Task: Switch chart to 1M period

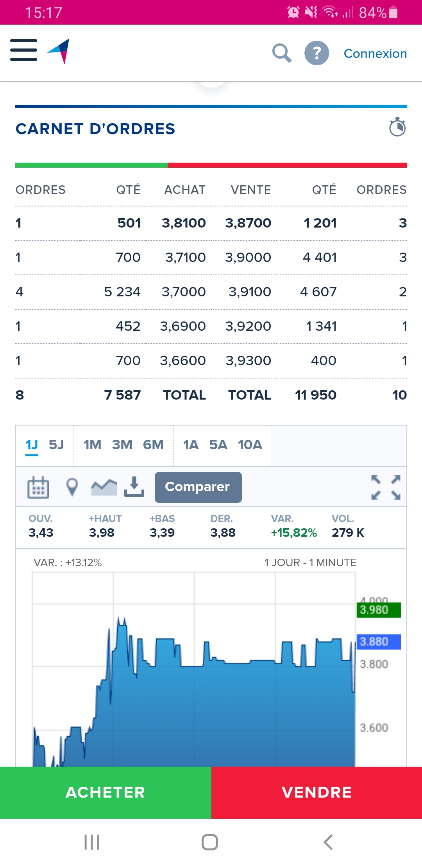Action: click(92, 445)
